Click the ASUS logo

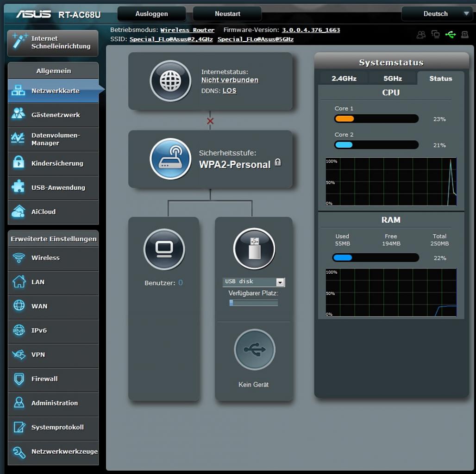pos(33,14)
